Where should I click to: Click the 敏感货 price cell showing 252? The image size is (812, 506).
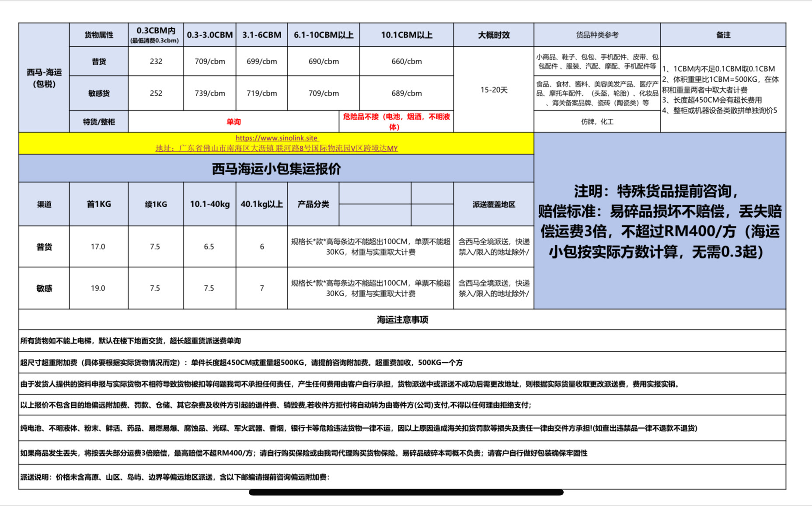coord(156,93)
